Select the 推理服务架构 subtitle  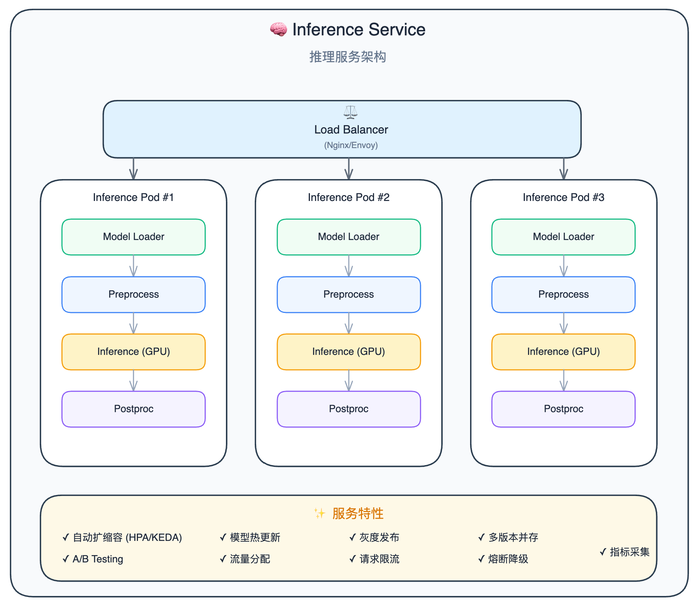pos(348,57)
